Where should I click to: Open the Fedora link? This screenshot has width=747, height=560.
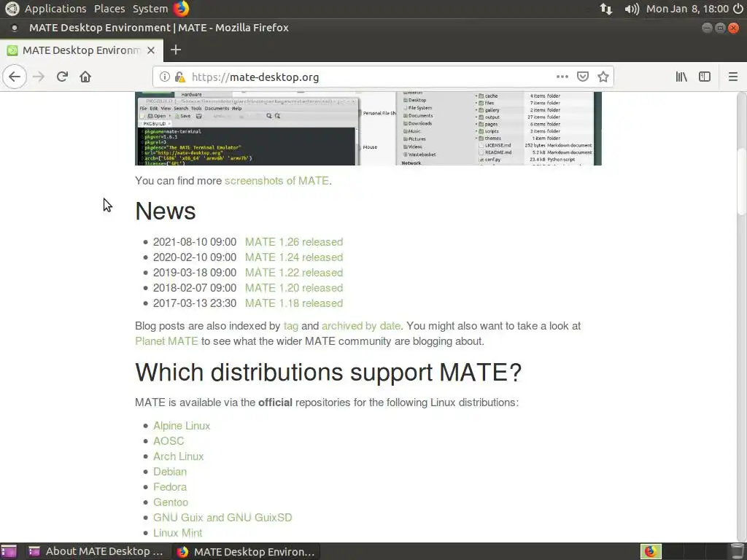[169, 486]
